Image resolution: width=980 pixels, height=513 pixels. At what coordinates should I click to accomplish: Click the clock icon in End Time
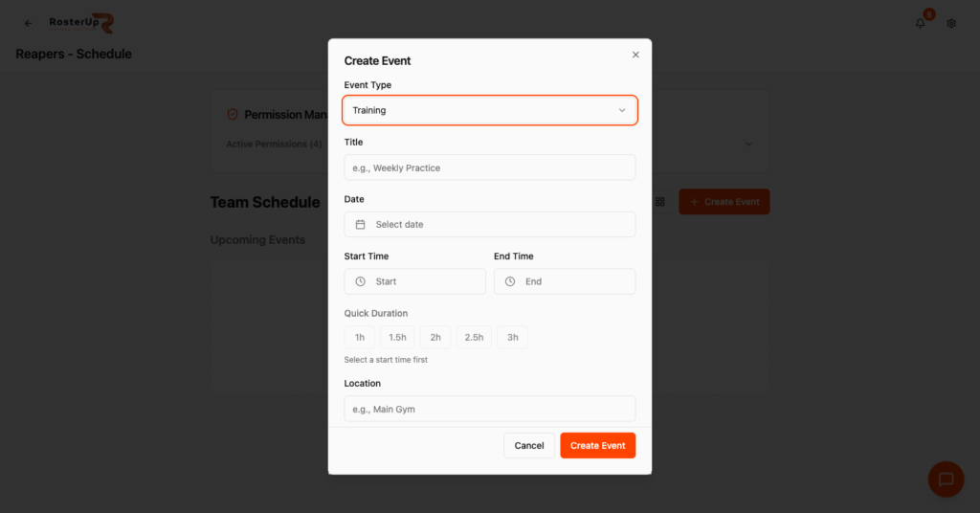[510, 281]
